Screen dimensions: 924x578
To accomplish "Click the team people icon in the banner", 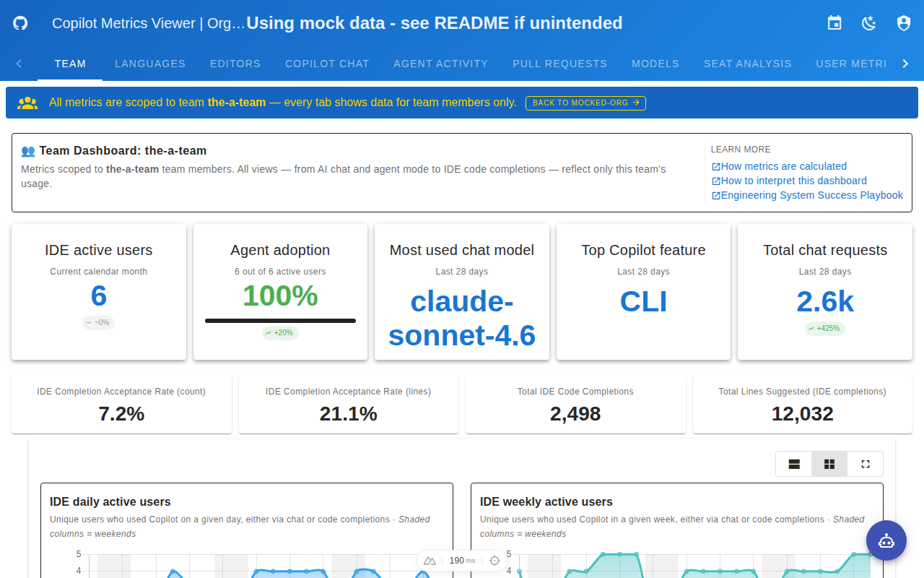I will point(27,103).
